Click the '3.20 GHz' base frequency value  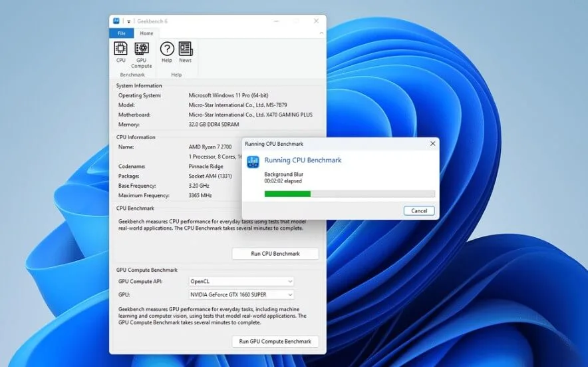coord(199,186)
